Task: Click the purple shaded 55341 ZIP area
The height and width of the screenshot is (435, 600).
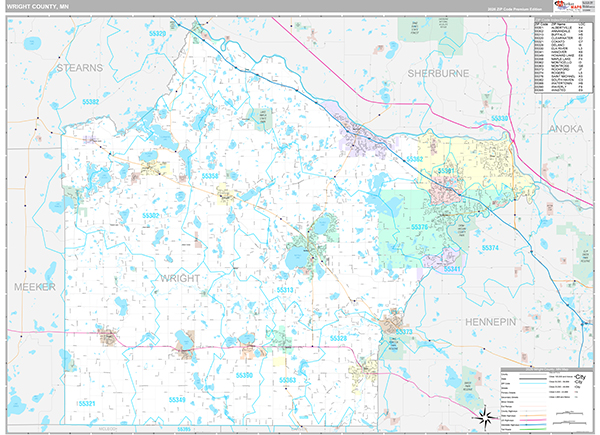Action: pos(446,262)
